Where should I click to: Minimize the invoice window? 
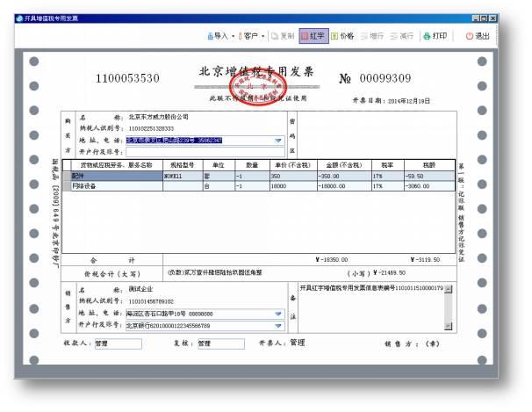click(x=476, y=18)
